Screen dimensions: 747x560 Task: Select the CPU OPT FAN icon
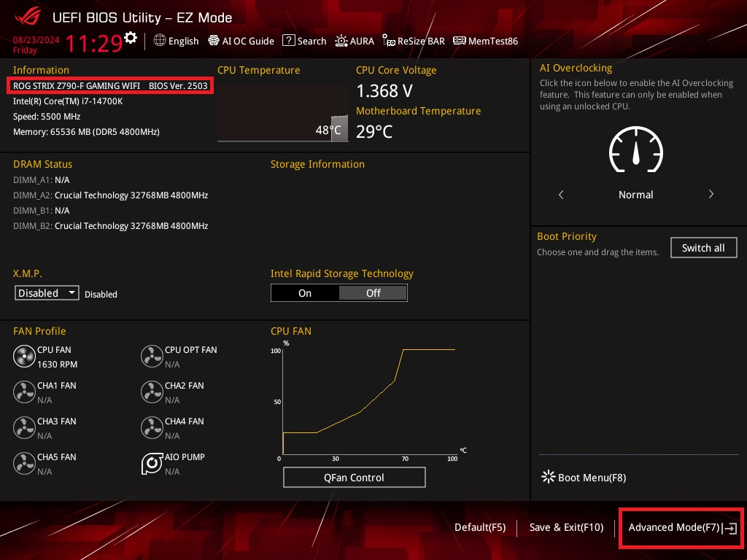tap(152, 356)
